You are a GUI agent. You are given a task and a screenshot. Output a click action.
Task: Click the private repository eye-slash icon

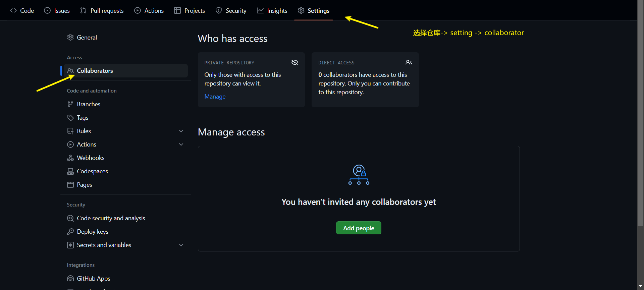pos(295,62)
